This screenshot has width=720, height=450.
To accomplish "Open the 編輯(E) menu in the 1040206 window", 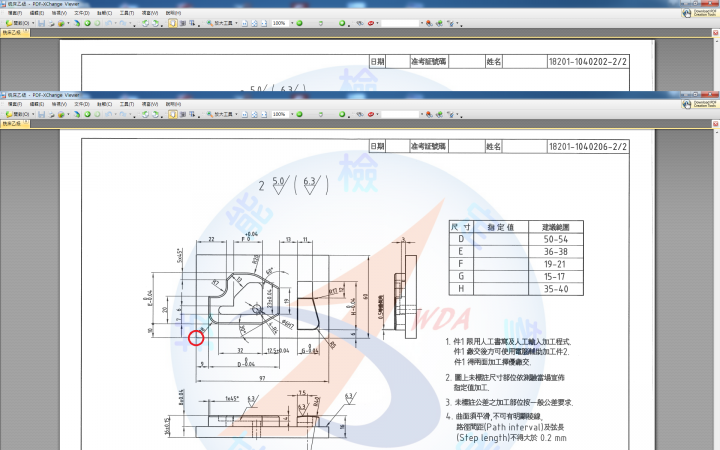I will (37, 104).
